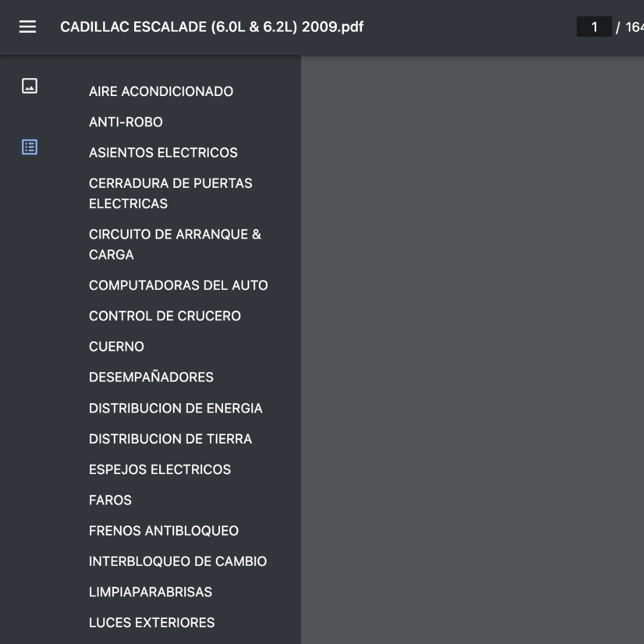Image resolution: width=644 pixels, height=644 pixels.
Task: Select DISTRIBUCION DE TIERRA entry
Action: tap(171, 439)
